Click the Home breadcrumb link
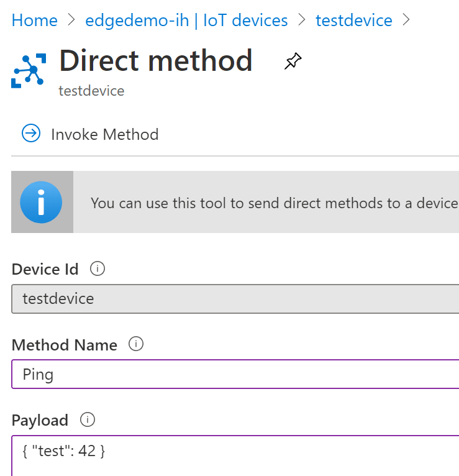Image resolution: width=459 pixels, height=476 pixels. click(x=34, y=21)
